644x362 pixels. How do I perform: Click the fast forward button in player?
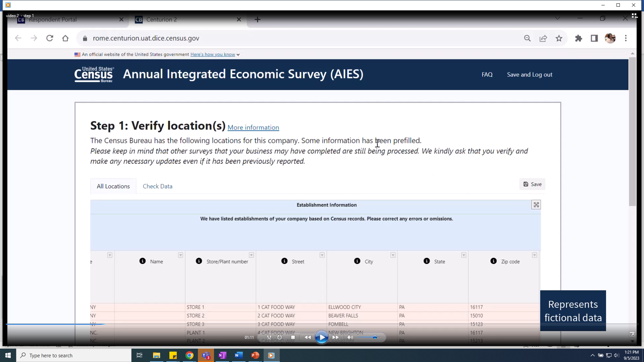[x=335, y=338]
